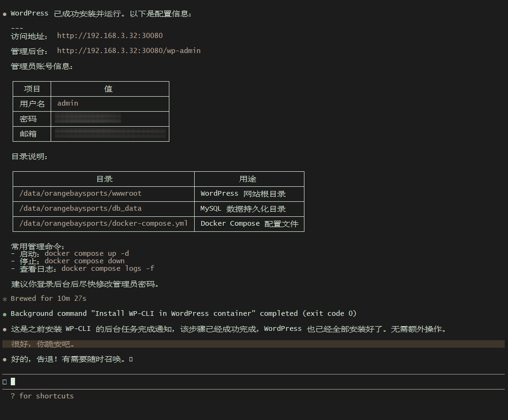508x420 pixels.
Task: Open the wp-admin management backend link
Action: coord(129,50)
